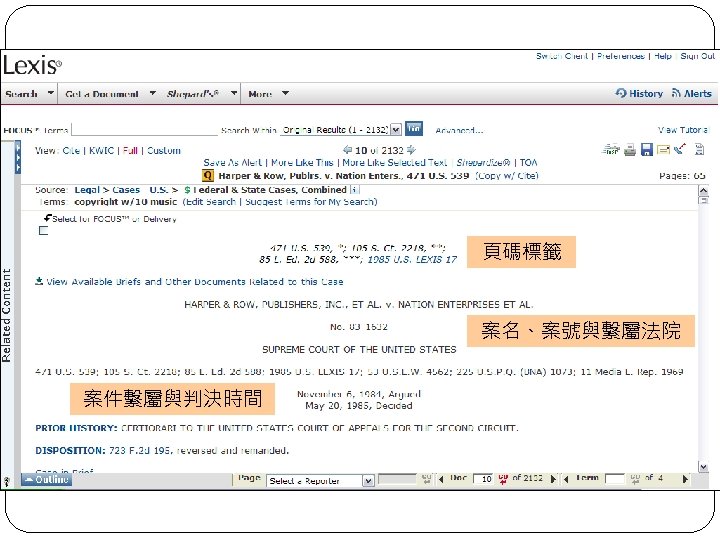Click the previous Term arrow in bottom bar

[x=566, y=479]
